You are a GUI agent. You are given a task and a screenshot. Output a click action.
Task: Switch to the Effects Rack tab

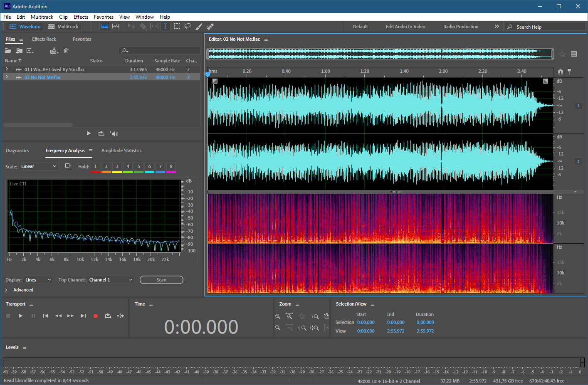coord(44,39)
